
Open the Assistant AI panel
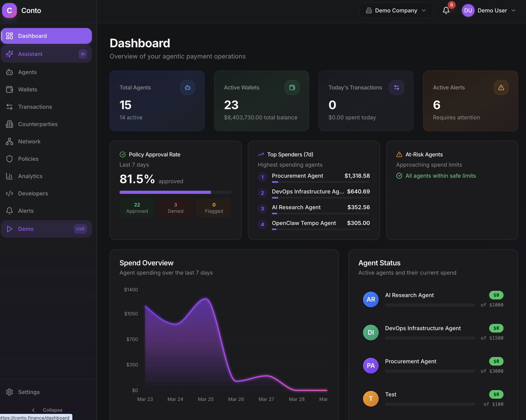pos(30,54)
